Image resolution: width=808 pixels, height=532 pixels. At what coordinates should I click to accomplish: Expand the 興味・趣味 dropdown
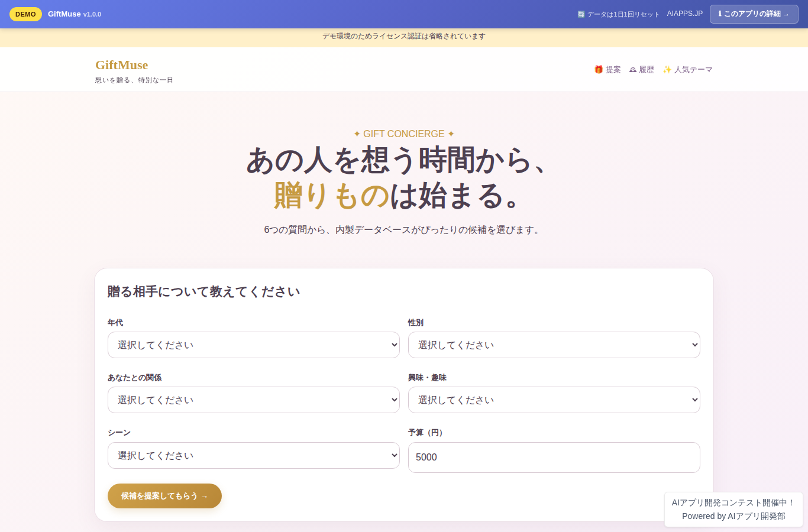554,400
